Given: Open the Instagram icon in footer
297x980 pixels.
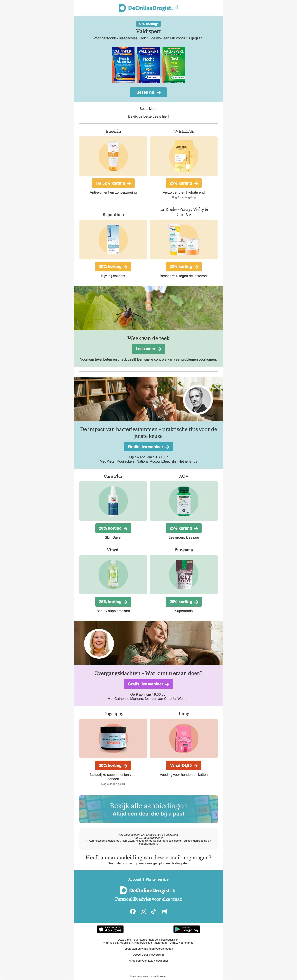Looking at the screenshot, I should (143, 911).
